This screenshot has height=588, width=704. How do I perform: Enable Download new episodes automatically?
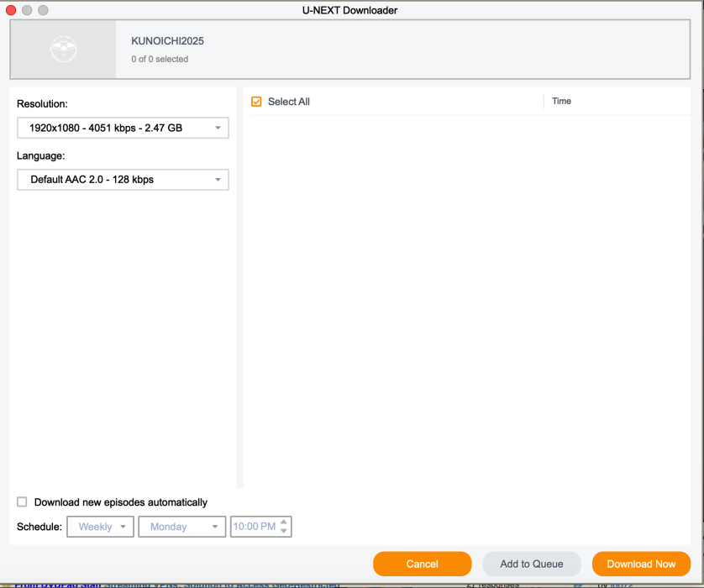coord(22,501)
